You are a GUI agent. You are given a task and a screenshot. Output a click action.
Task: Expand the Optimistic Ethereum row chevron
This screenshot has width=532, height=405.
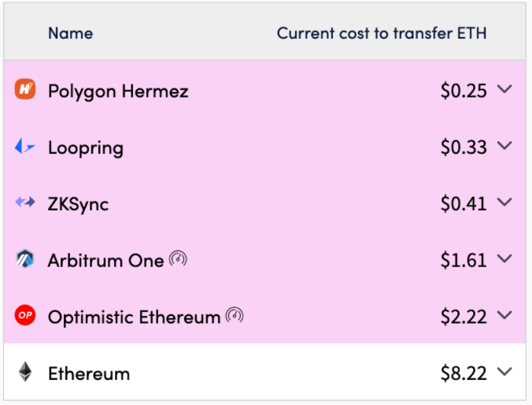click(x=504, y=315)
